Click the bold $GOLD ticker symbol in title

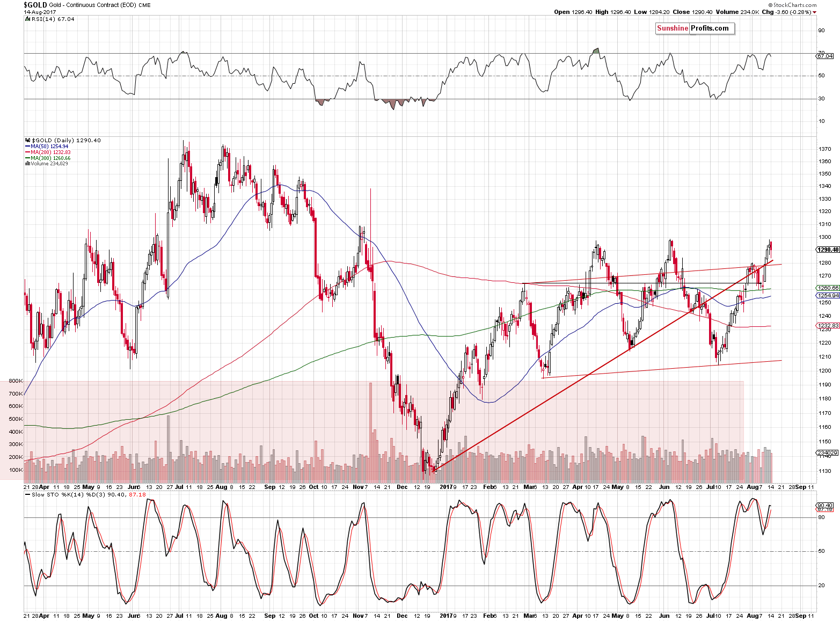tap(35, 5)
